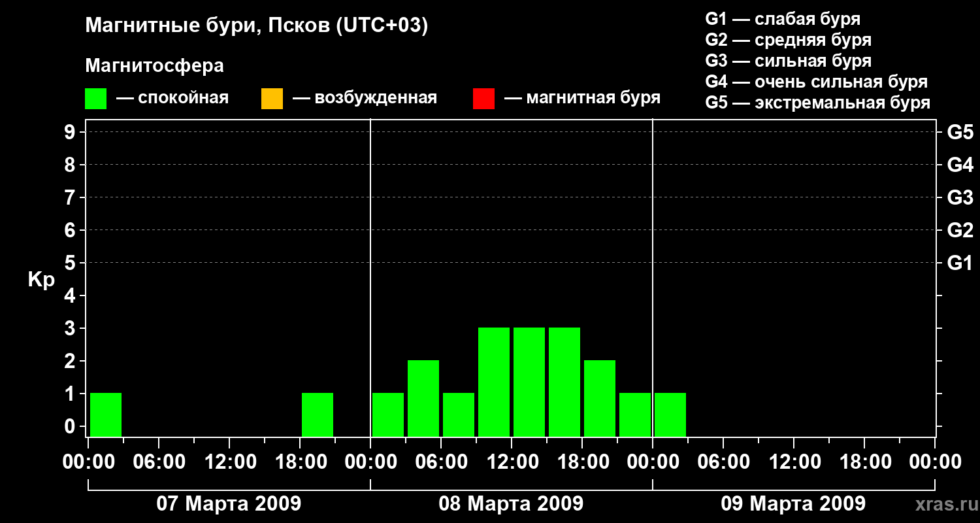
Task: Select 'G4 — очень сильная буря' description line
Action: tap(817, 82)
